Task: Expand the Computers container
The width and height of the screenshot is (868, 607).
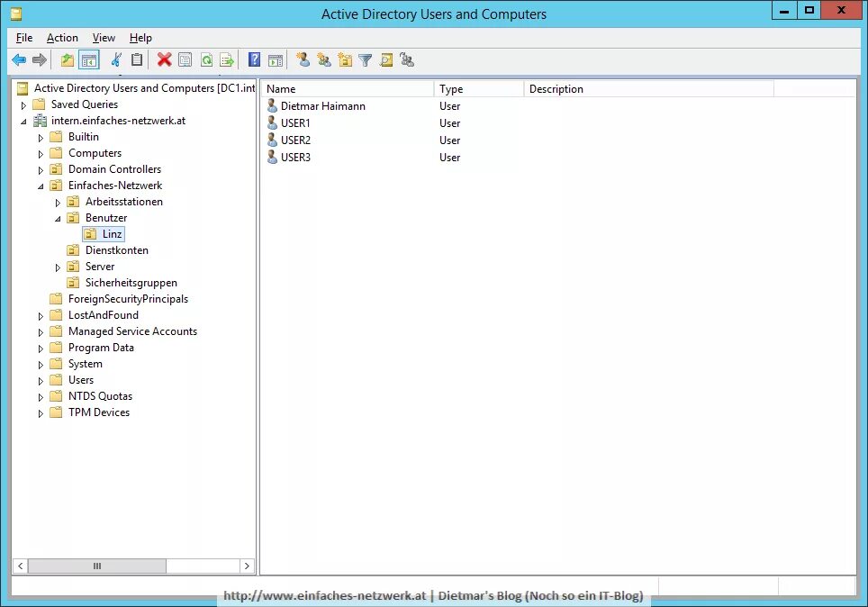Action: [x=41, y=153]
